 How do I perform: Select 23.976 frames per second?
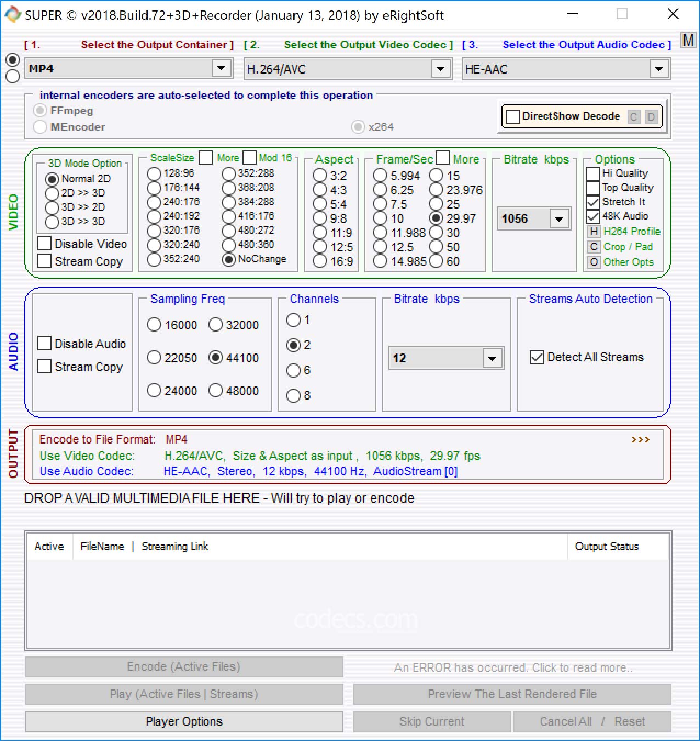(x=436, y=190)
